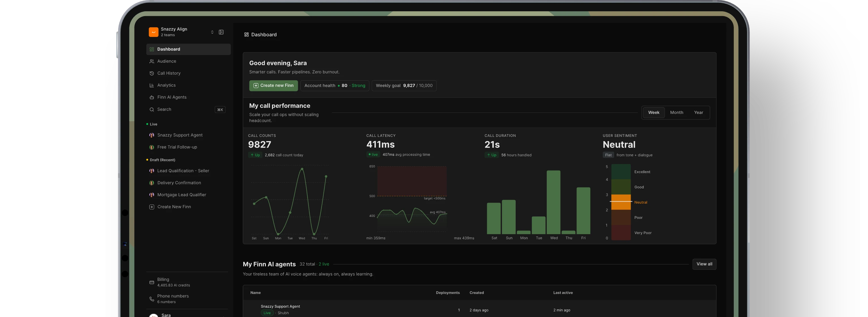Screen dimensions: 868x317
Task: Open the Delivery Confirmation draft
Action: coord(188,183)
